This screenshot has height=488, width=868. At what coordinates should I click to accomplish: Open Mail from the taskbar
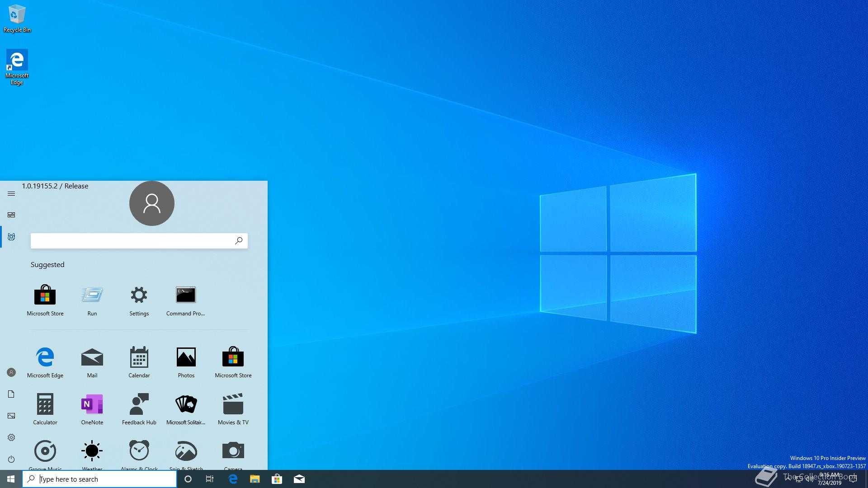(x=299, y=479)
